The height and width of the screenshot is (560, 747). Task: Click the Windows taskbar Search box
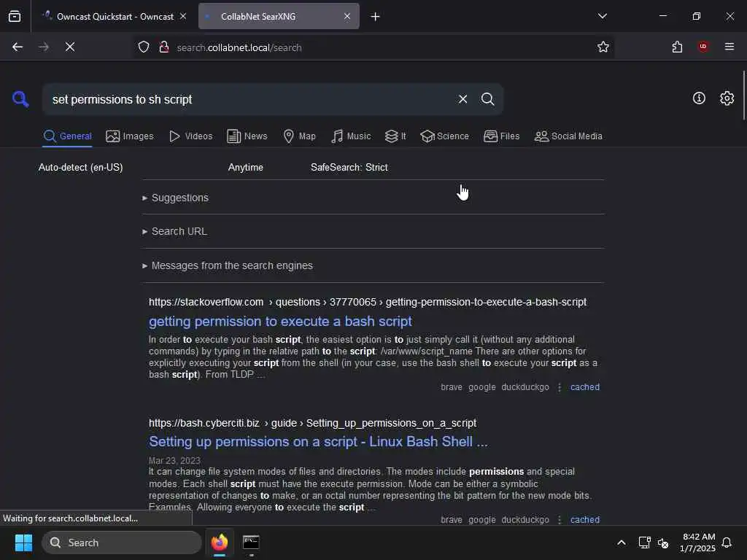122,542
